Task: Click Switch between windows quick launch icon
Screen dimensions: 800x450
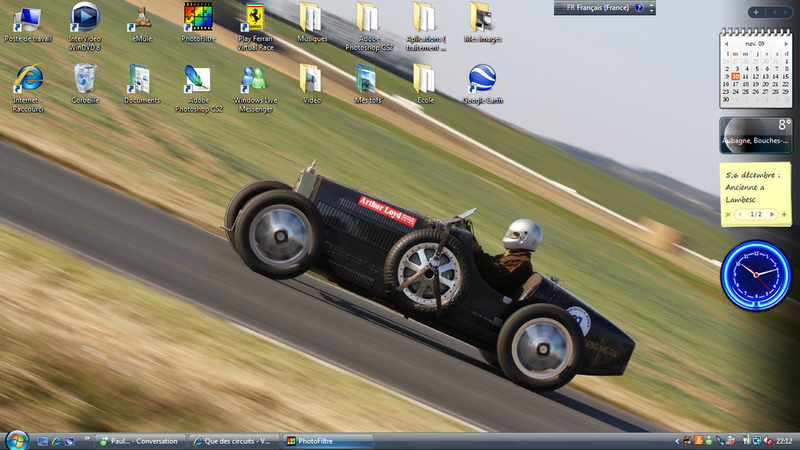Action: [x=69, y=441]
